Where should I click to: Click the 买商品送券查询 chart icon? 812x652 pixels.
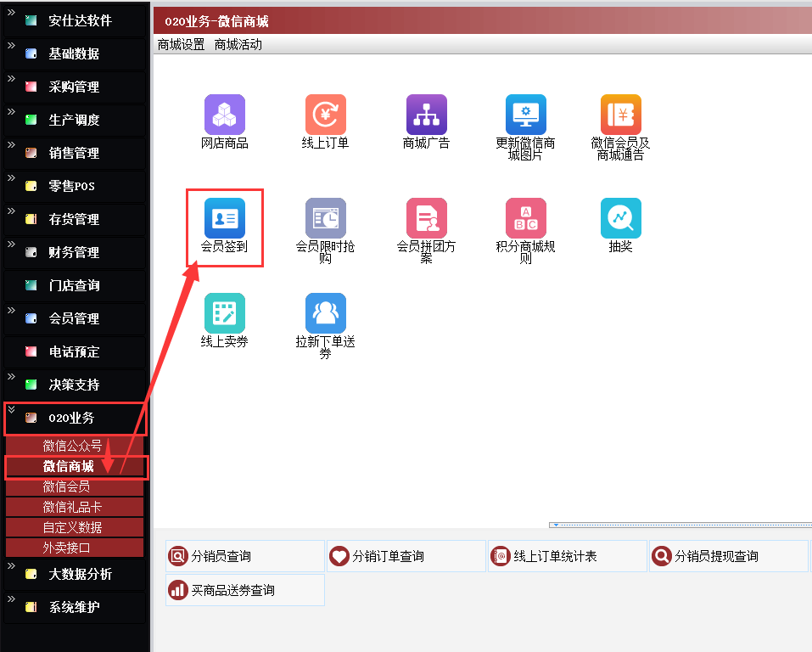(178, 590)
